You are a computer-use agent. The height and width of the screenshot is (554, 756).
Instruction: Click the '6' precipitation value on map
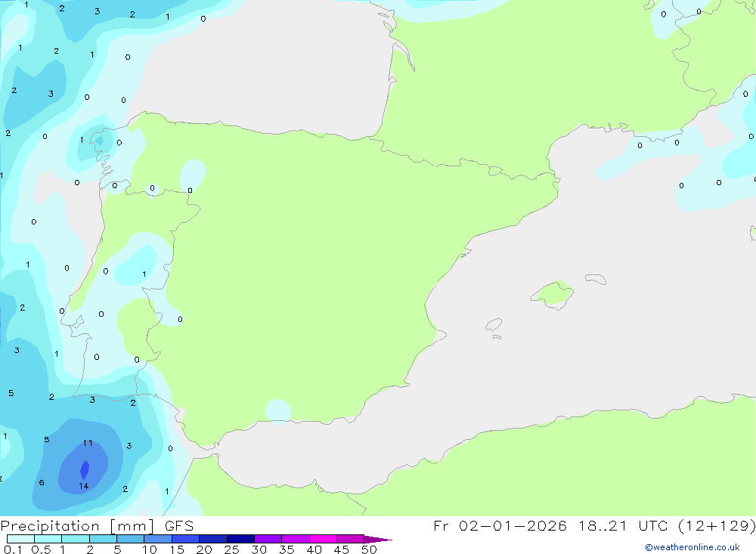[x=42, y=483]
